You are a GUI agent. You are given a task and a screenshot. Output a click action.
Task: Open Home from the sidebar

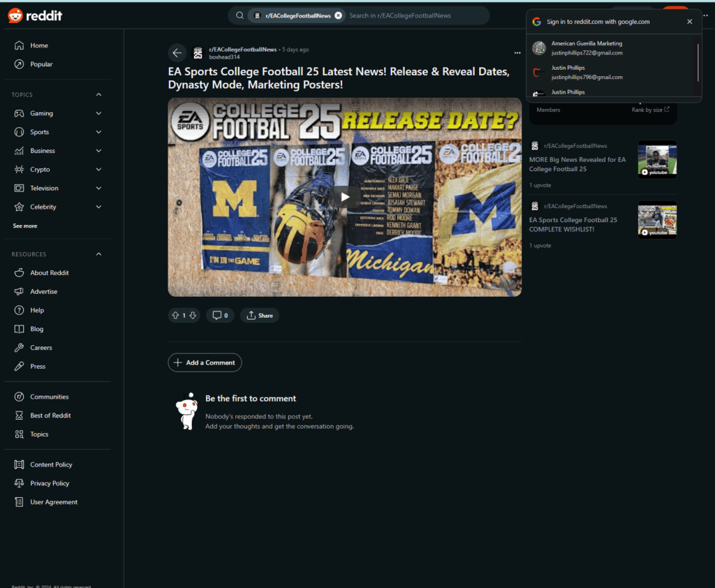pos(39,45)
